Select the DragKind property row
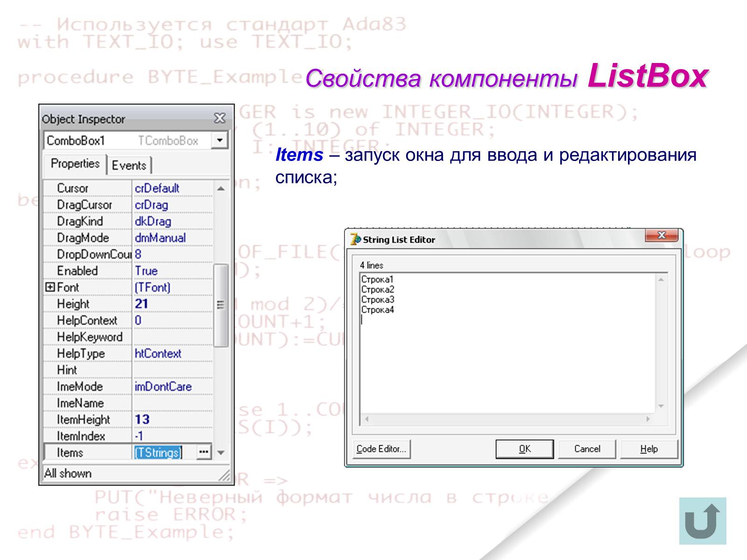 click(x=128, y=221)
